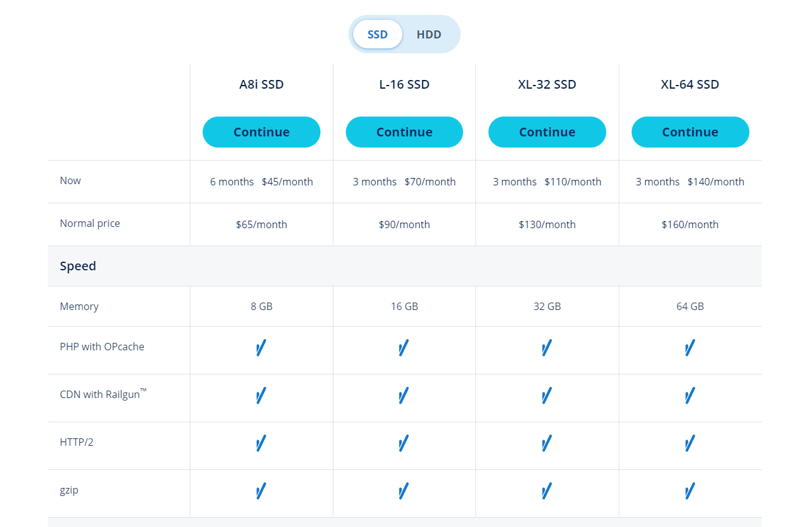Viewport: 812px width, 527px height.
Task: Click the HTTP/2 row label
Action: click(x=76, y=442)
